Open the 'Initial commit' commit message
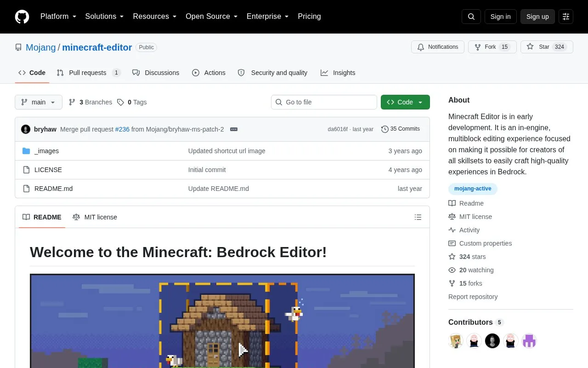 tap(207, 170)
